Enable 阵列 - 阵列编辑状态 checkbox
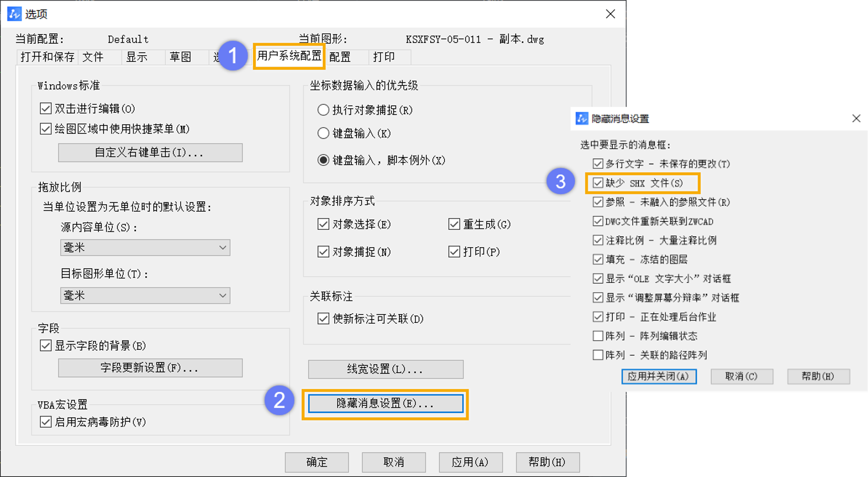868x477 pixels. coord(598,336)
